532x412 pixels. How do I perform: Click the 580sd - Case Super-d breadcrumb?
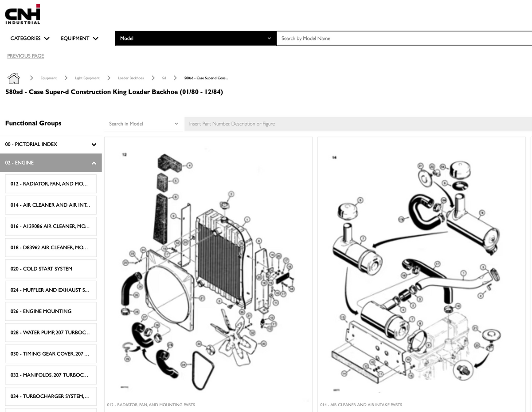coord(206,78)
